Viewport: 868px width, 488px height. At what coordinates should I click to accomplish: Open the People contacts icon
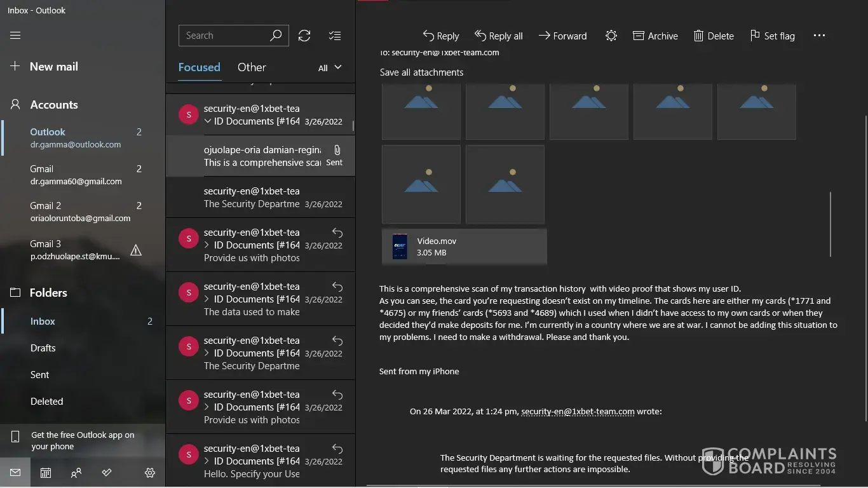76,473
